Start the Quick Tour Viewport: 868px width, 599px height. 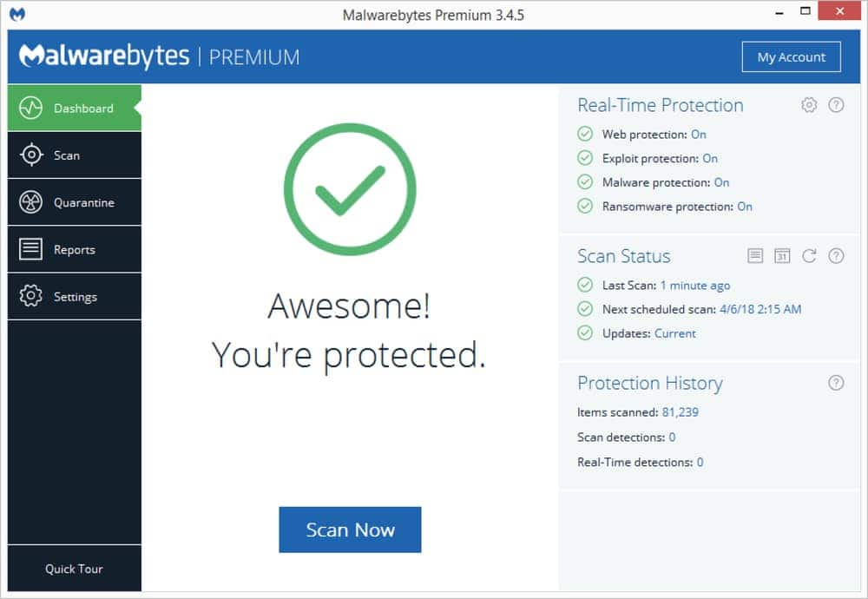click(x=74, y=569)
